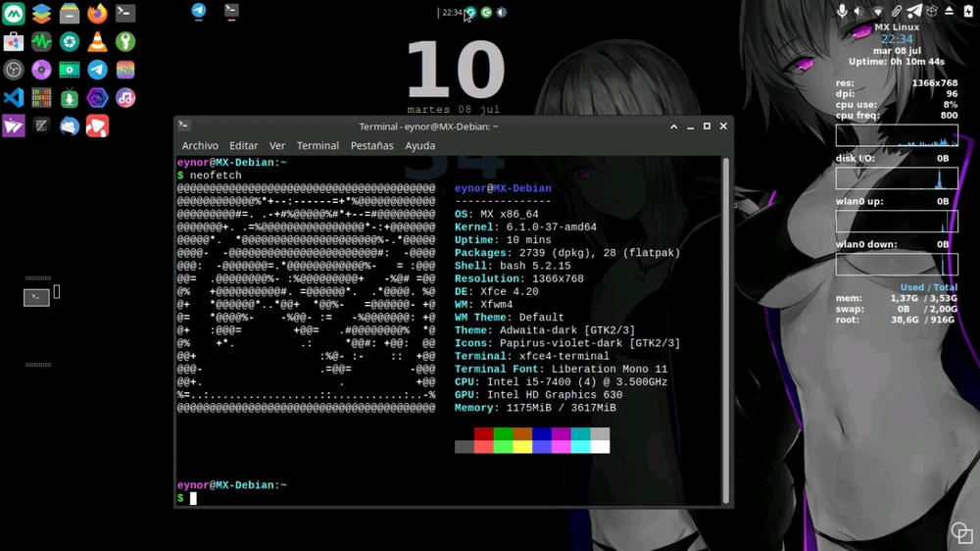Open the Pestañas menu

pos(371,146)
